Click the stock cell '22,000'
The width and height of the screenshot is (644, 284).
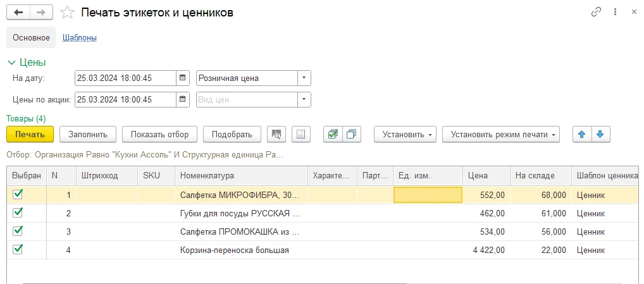[541, 250]
